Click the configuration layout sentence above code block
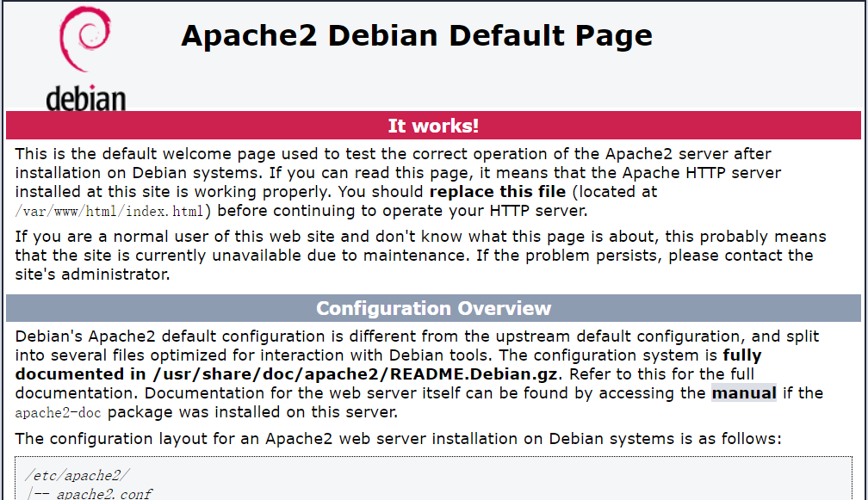The image size is (868, 500). tap(398, 438)
